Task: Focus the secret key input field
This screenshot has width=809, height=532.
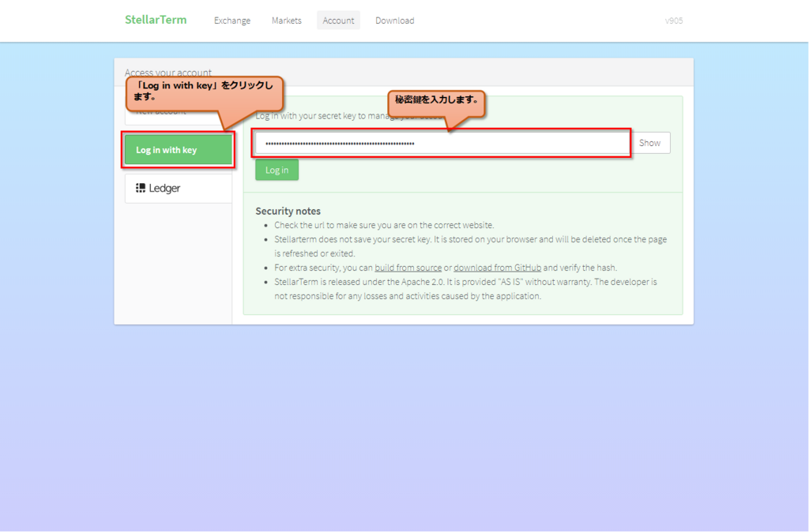Action: pyautogui.click(x=442, y=144)
